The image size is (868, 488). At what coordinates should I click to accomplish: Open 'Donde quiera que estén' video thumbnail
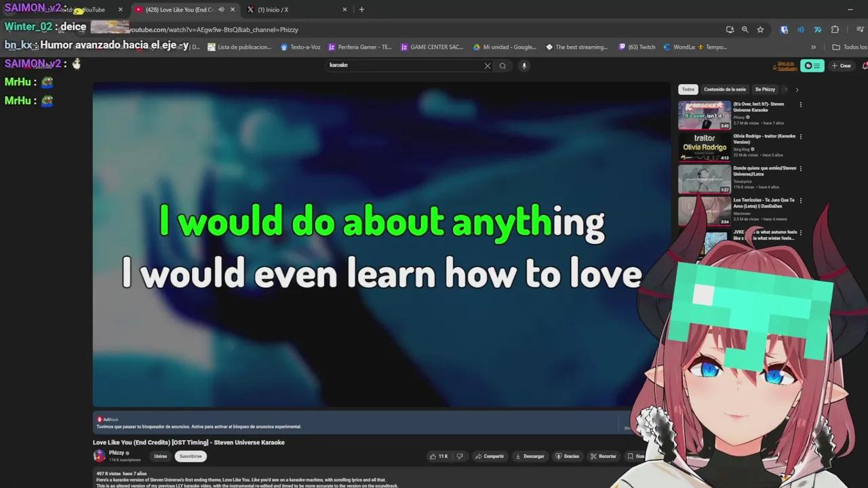pyautogui.click(x=705, y=179)
